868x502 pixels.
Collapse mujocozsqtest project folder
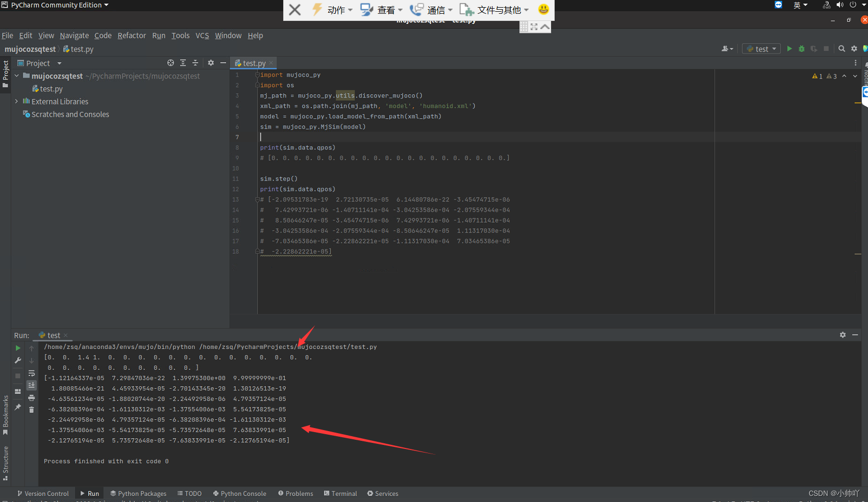(17, 76)
